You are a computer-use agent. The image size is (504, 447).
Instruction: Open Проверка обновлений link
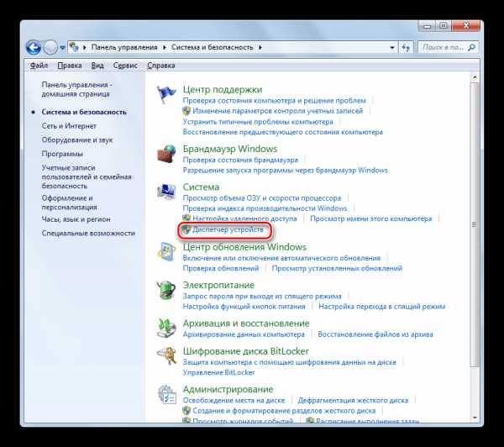221,268
